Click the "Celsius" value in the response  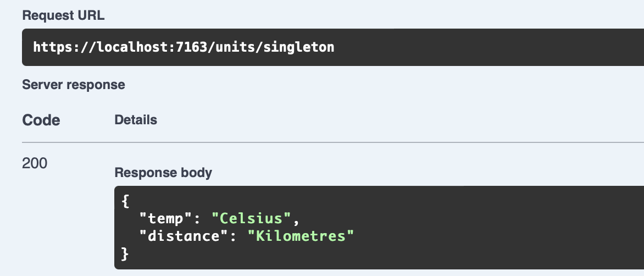(x=251, y=218)
